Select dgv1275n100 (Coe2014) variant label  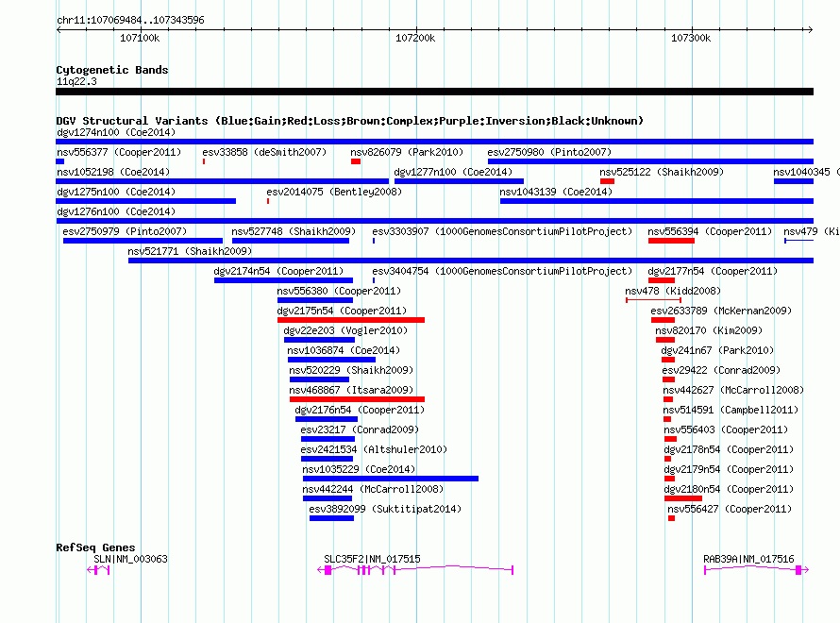click(x=116, y=192)
